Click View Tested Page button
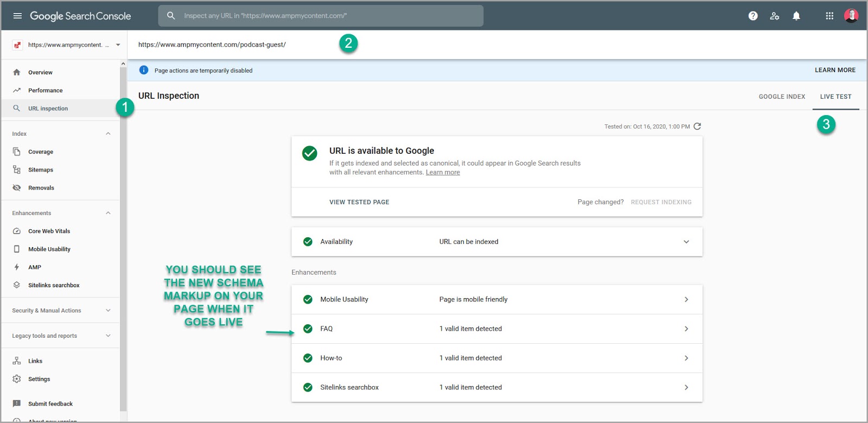 (x=359, y=202)
